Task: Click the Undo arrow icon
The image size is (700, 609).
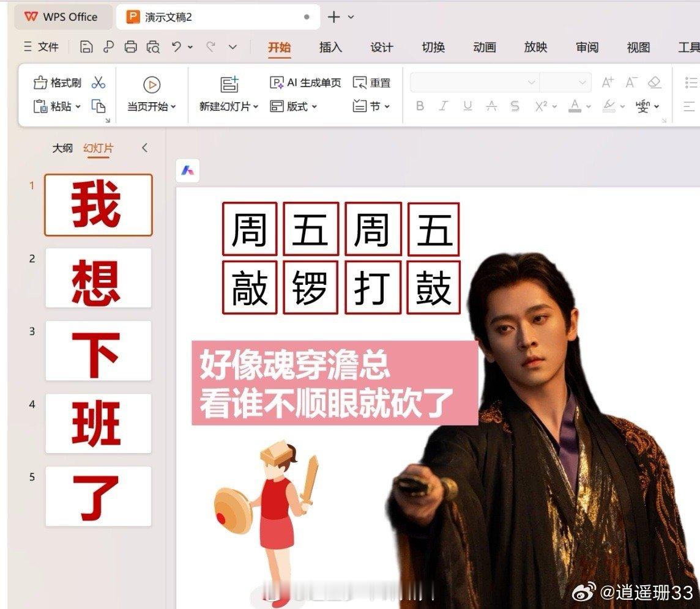Action: pos(176,46)
